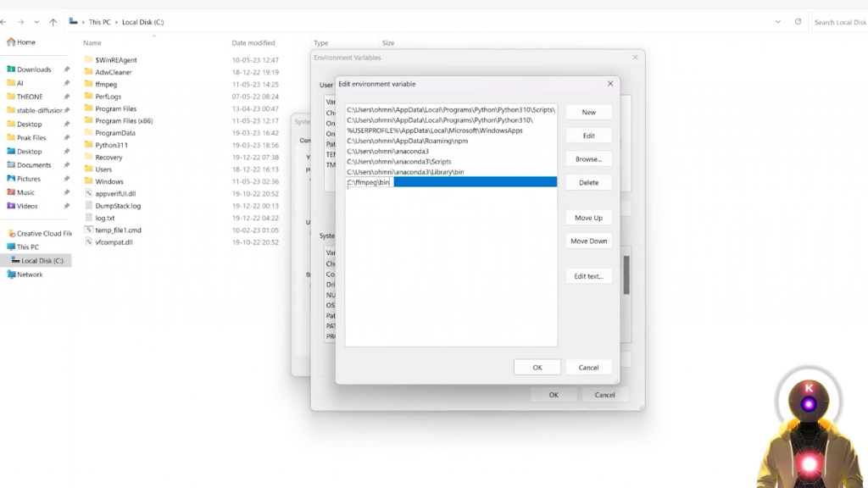
Task: Click the back navigation arrow in Explorer
Action: pyautogui.click(x=3, y=22)
